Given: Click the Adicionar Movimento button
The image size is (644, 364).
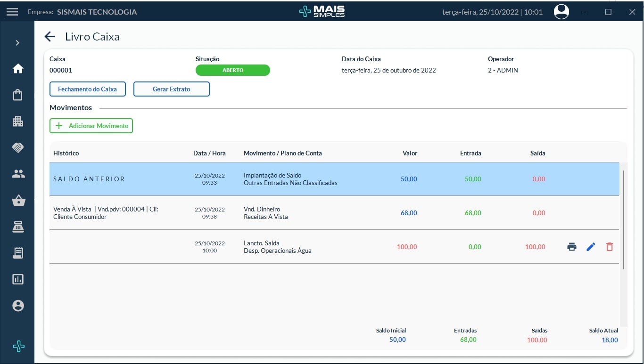Looking at the screenshot, I should 91,126.
